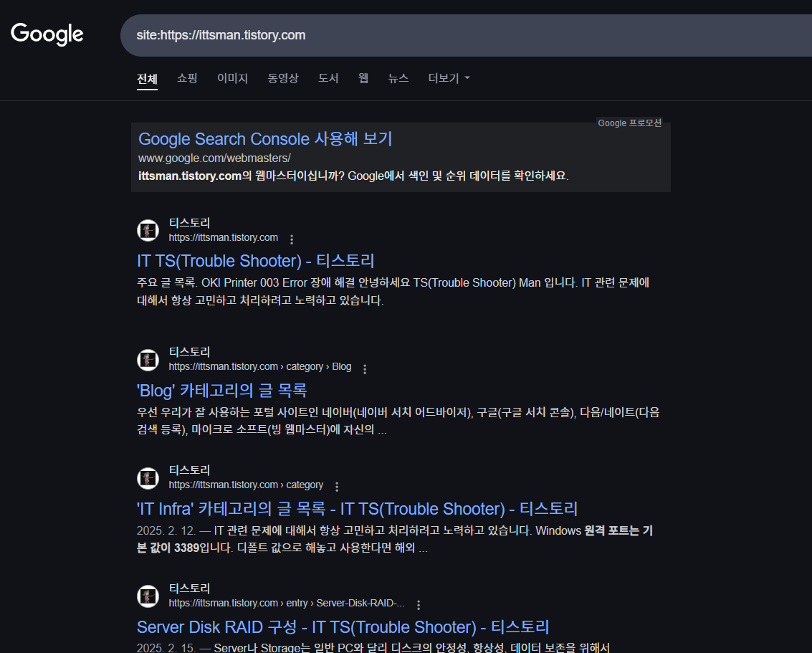Click the favicon of the Server Disk RAID result

click(148, 596)
